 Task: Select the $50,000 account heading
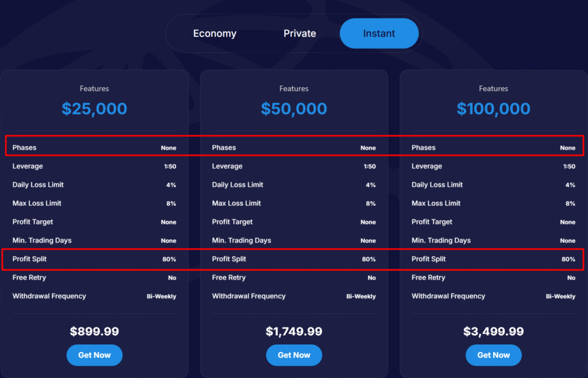point(294,108)
